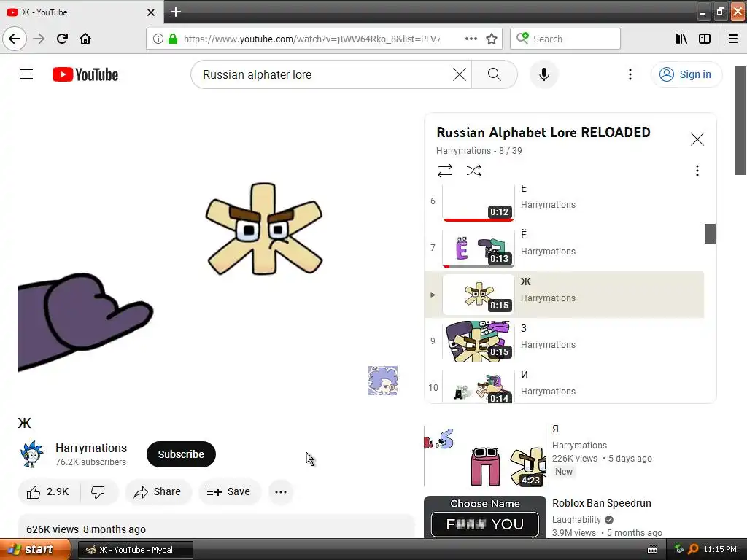Play playlist video Ё
This screenshot has height=560, width=747.
pos(564,248)
